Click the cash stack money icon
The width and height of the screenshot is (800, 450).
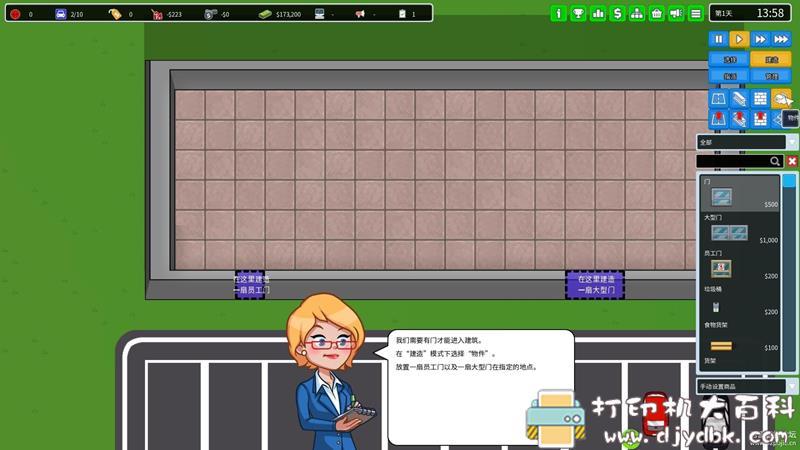[x=265, y=14]
